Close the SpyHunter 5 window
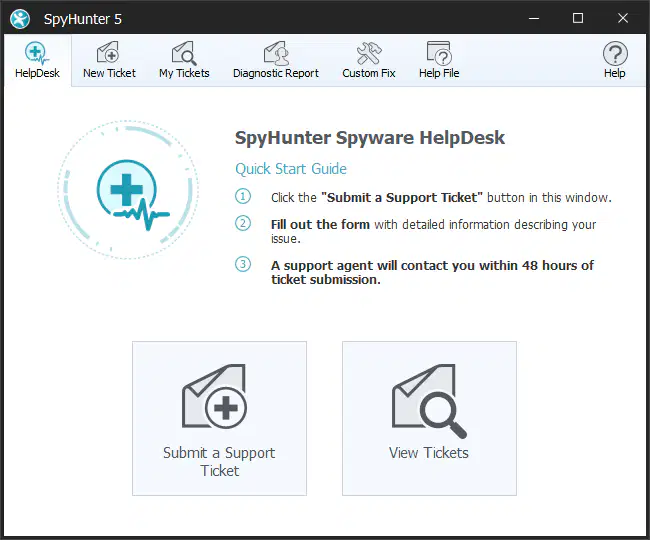This screenshot has height=540, width=650. 623,18
